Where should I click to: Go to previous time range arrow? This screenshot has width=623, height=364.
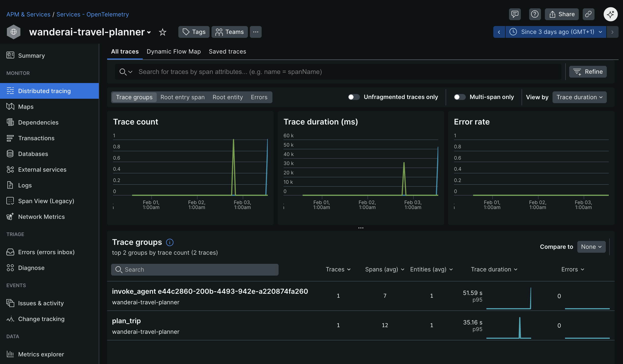pos(499,32)
